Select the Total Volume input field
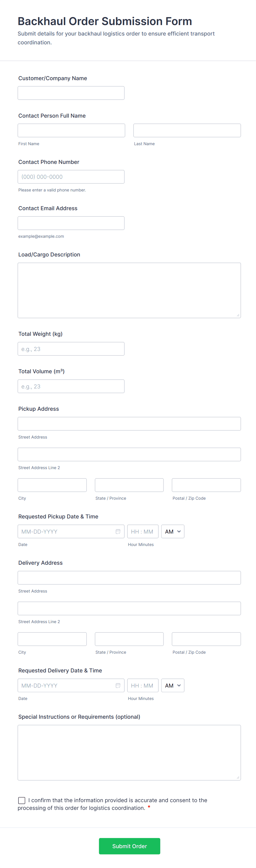The image size is (256, 868). [71, 386]
